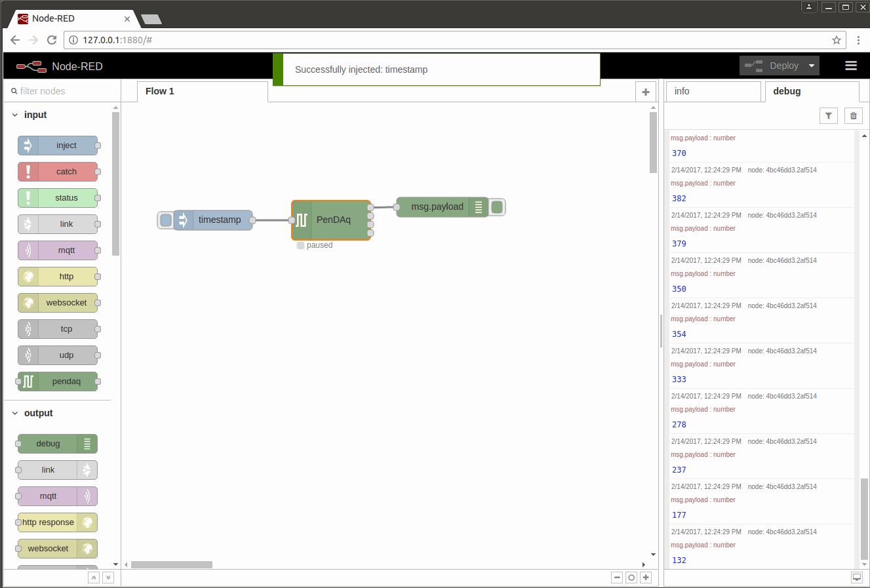
Task: Open Node-RED hamburger main menu
Action: coord(851,66)
